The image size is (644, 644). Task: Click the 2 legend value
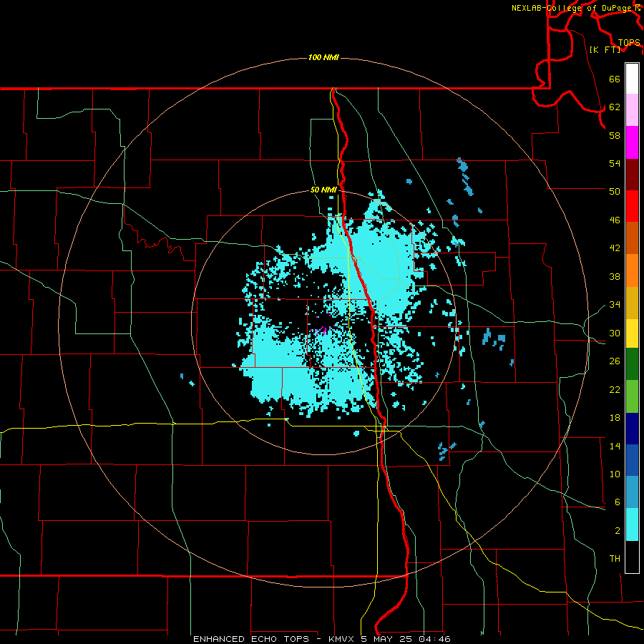point(617,531)
